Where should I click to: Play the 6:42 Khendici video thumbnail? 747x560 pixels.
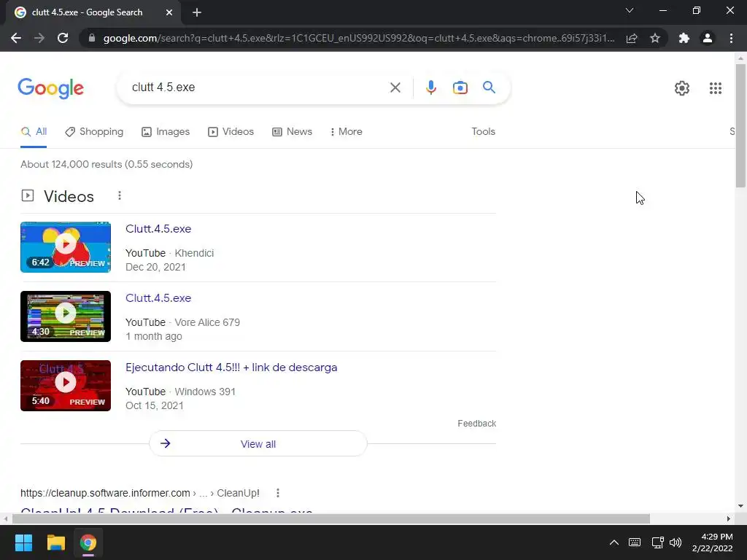[66, 247]
